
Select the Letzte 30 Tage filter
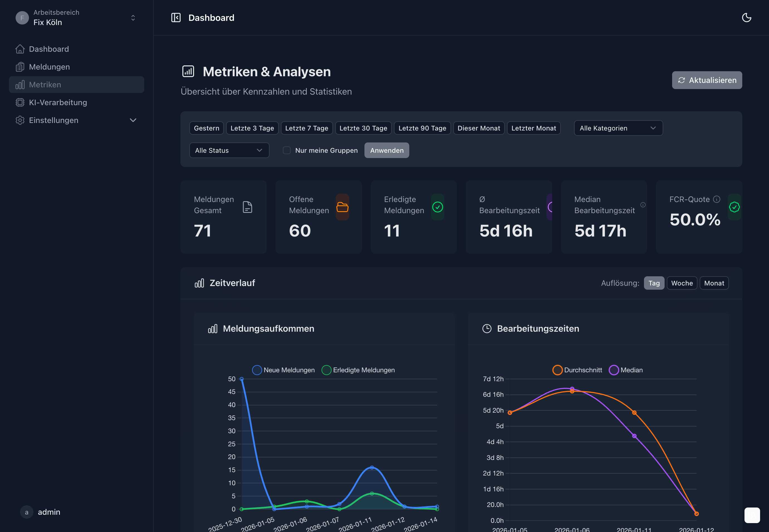tap(363, 128)
